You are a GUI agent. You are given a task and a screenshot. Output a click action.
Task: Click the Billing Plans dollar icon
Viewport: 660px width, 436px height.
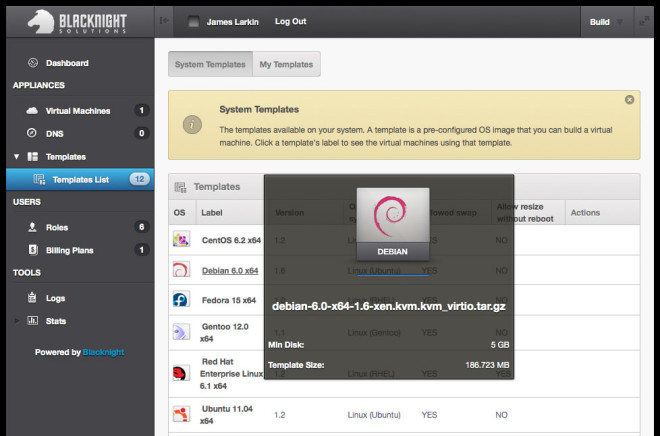tap(32, 250)
